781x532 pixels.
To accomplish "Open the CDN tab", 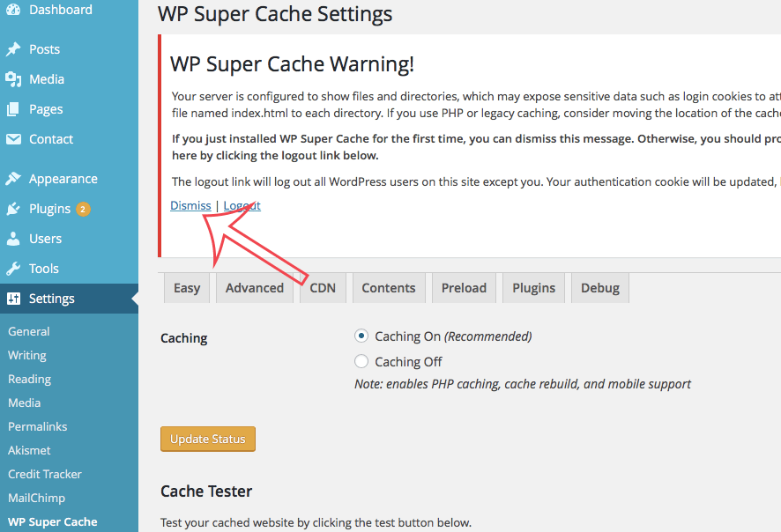I will (x=323, y=288).
